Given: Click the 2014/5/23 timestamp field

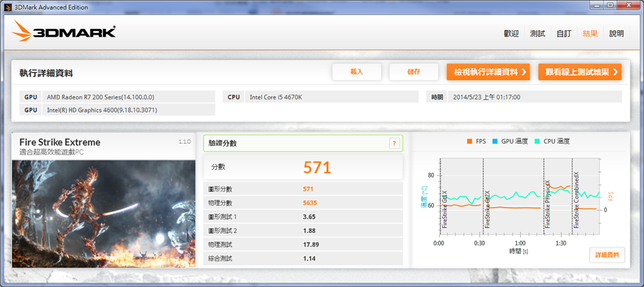Looking at the screenshot, I should 535,97.
